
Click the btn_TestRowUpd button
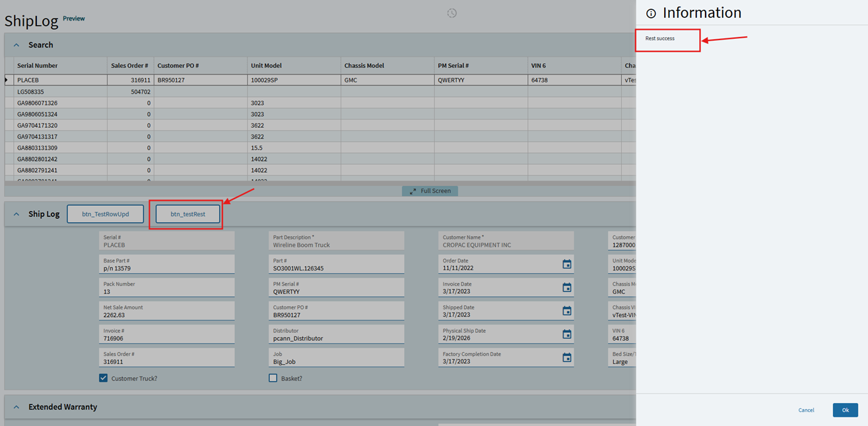106,214
